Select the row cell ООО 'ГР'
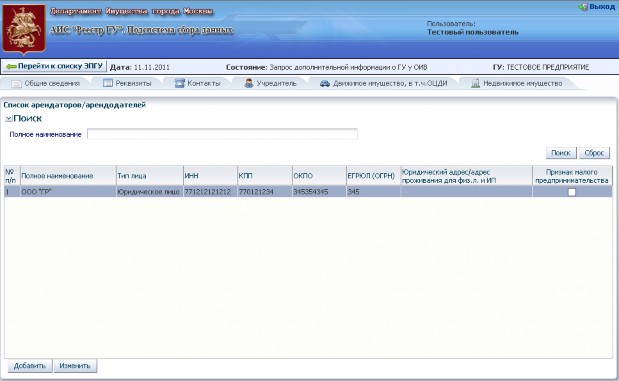Image resolution: width=619 pixels, height=381 pixels. (68, 192)
